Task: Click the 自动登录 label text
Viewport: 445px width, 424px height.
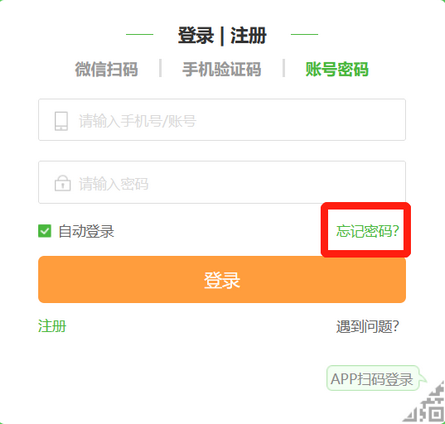Action: tap(86, 231)
